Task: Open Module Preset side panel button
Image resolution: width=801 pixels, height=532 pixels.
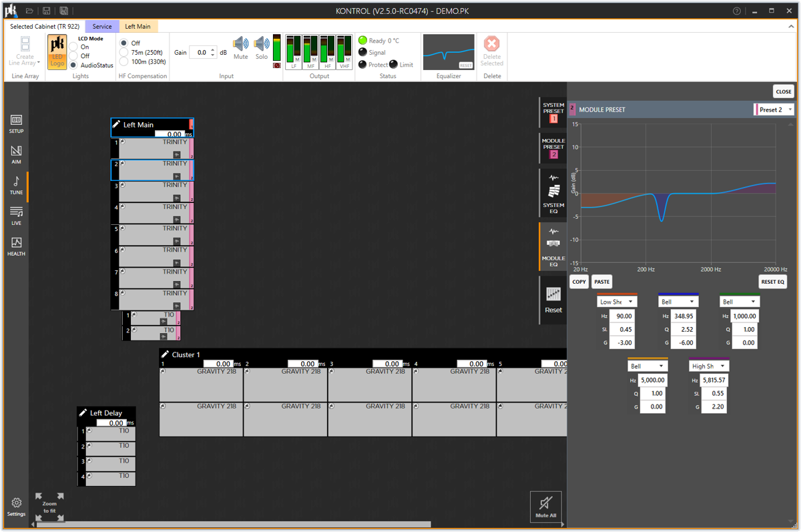Action: pyautogui.click(x=553, y=148)
